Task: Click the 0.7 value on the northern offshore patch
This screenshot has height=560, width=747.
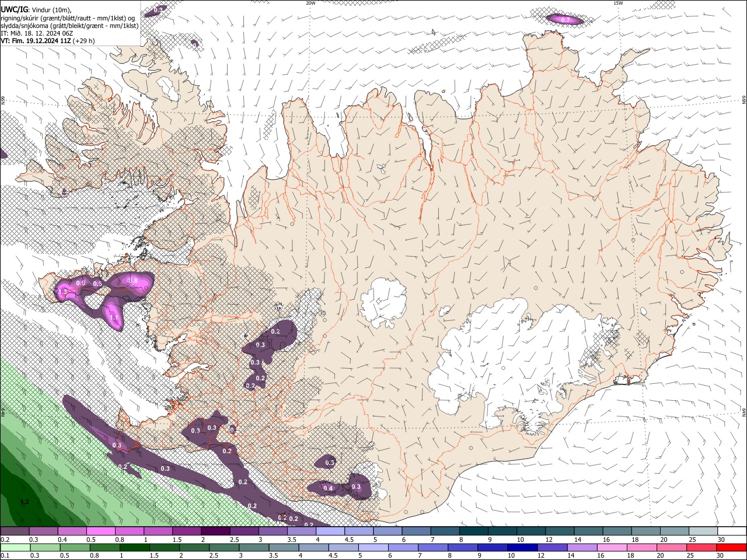Action: [x=566, y=20]
